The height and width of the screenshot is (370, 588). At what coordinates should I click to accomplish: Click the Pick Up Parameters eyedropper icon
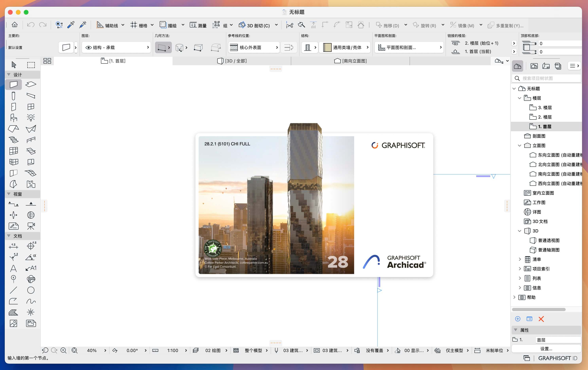tap(71, 25)
